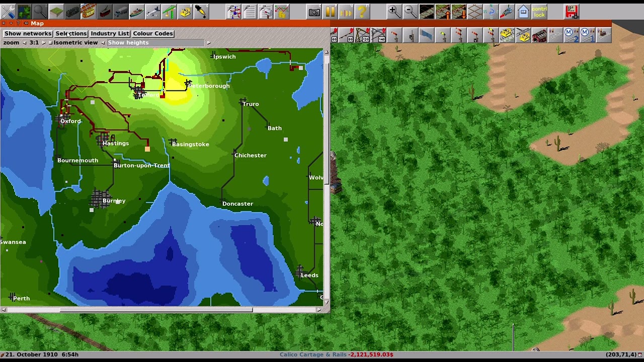
Task: Open the finances chart with coins icon
Action: click(282, 11)
